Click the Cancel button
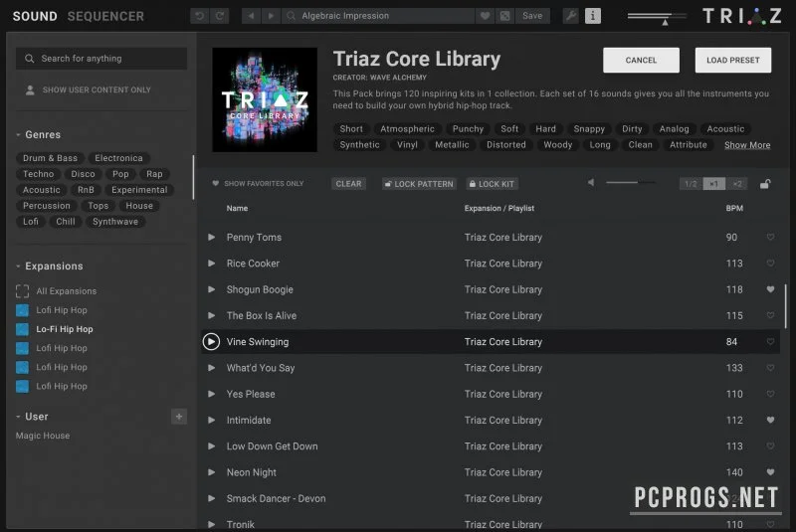This screenshot has height=532, width=796. tap(641, 60)
